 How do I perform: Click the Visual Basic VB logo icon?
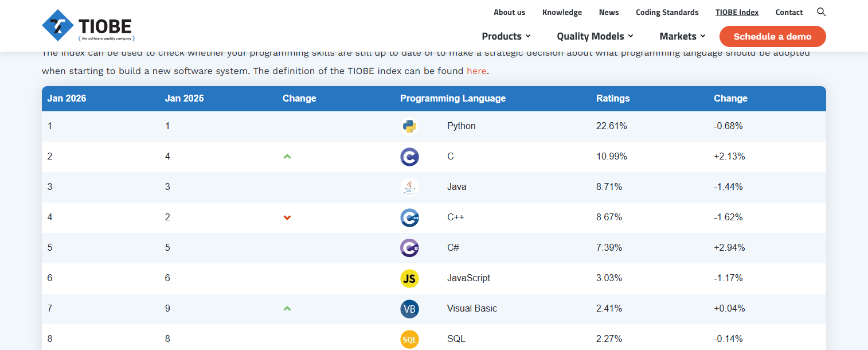click(409, 309)
